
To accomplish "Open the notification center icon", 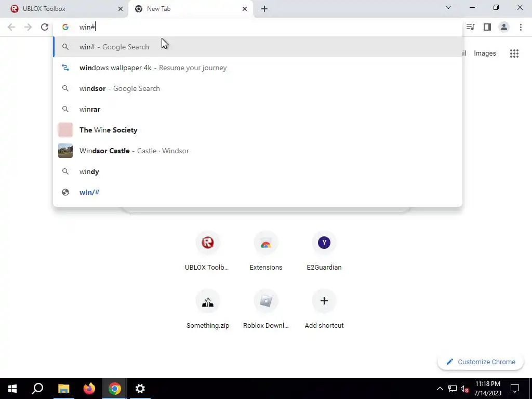I will coord(515,389).
